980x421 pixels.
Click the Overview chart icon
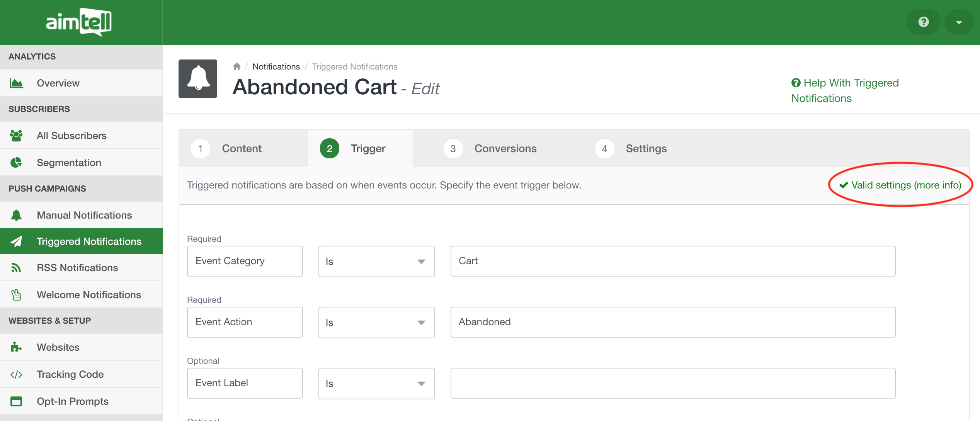16,83
